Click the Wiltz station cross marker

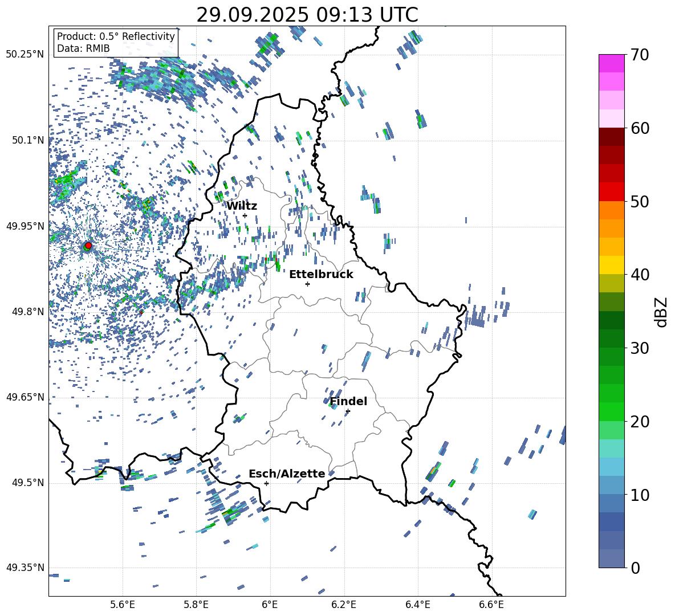tap(245, 215)
